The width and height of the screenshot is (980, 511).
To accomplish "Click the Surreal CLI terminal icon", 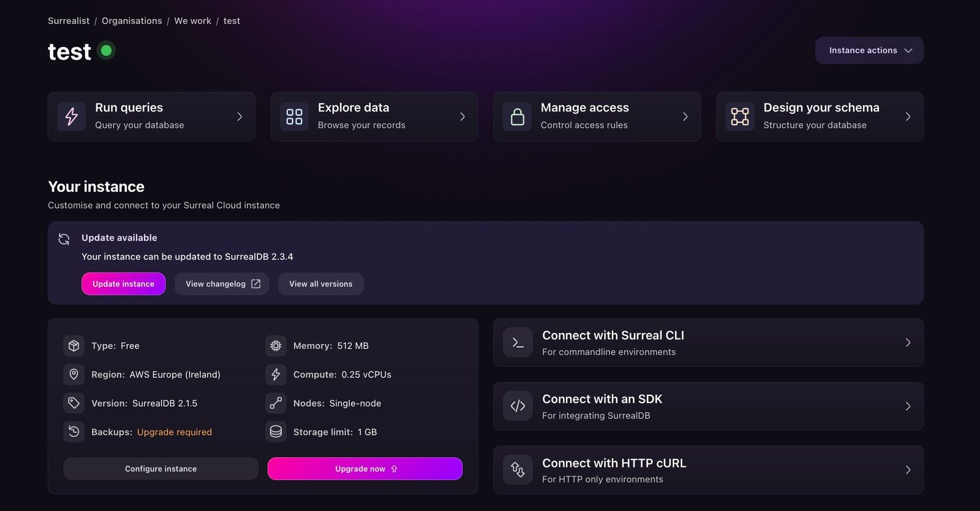I will click(518, 343).
